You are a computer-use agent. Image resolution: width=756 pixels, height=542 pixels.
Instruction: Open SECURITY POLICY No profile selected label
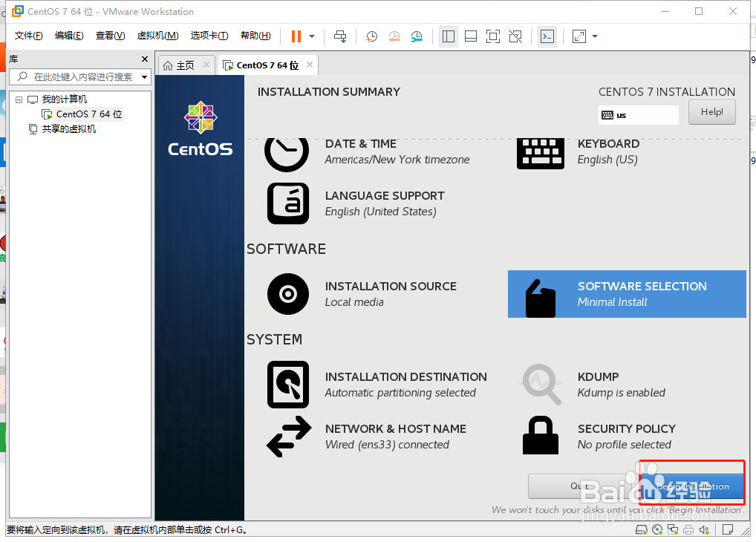point(626,437)
